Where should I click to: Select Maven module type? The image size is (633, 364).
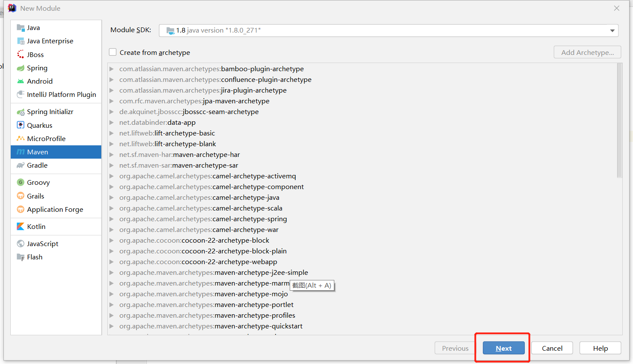tap(56, 152)
